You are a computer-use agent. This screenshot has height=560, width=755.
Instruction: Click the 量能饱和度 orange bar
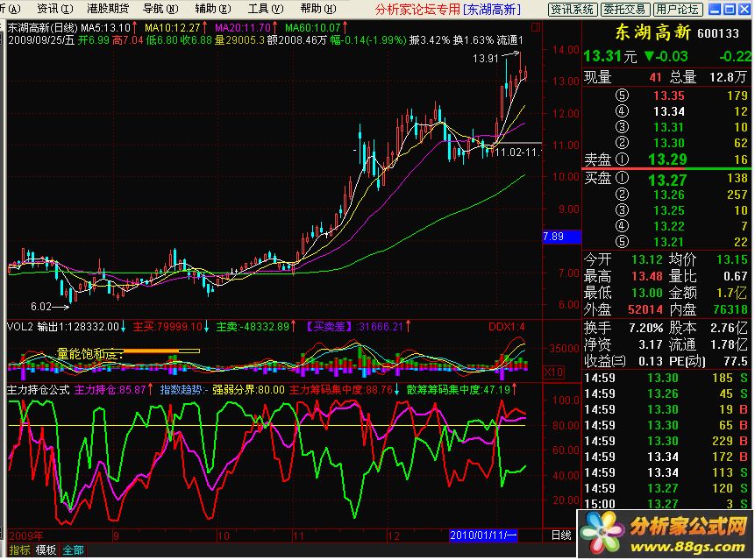[x=151, y=351]
